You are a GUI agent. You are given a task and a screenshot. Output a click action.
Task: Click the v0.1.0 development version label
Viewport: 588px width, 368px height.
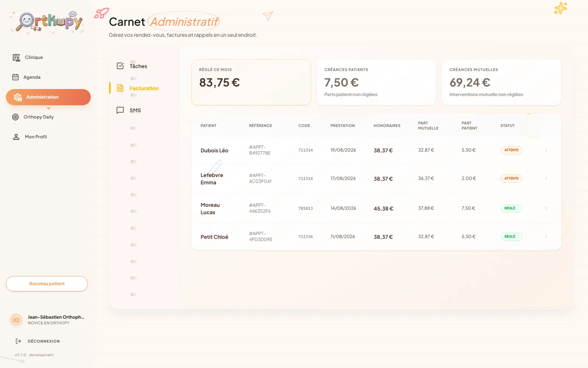[x=34, y=355]
